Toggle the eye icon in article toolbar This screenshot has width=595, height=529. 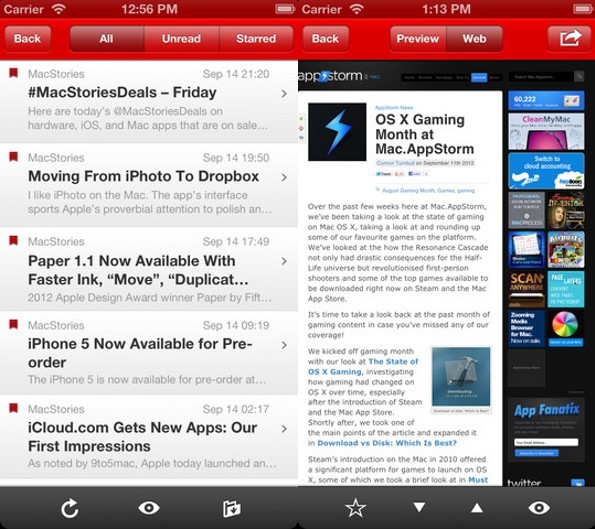point(539,508)
